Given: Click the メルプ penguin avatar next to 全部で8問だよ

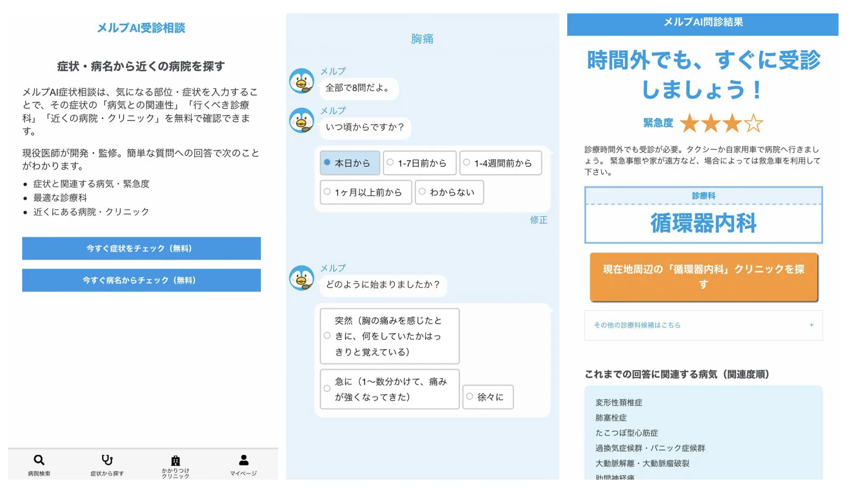Looking at the screenshot, I should click(302, 82).
